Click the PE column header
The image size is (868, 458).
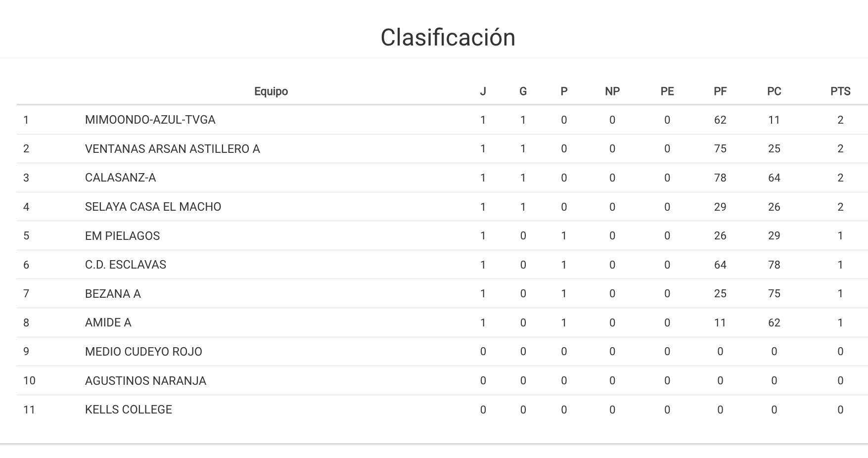tap(667, 92)
